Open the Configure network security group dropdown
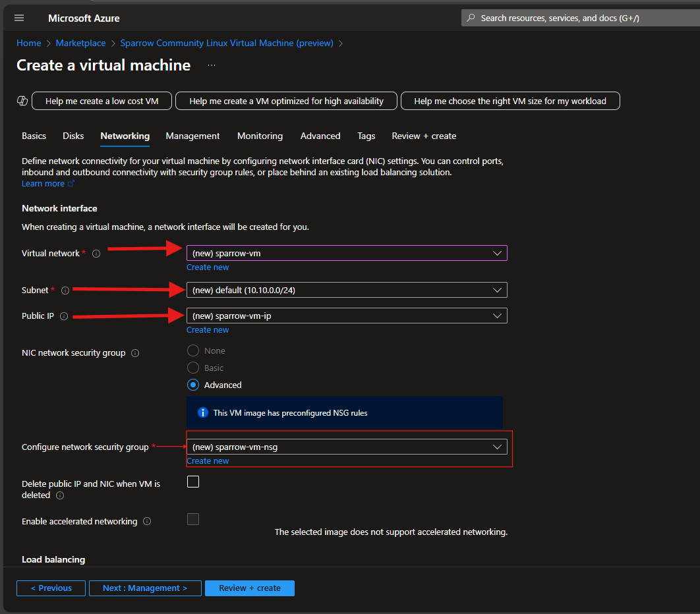The width and height of the screenshot is (700, 614). pyautogui.click(x=347, y=447)
